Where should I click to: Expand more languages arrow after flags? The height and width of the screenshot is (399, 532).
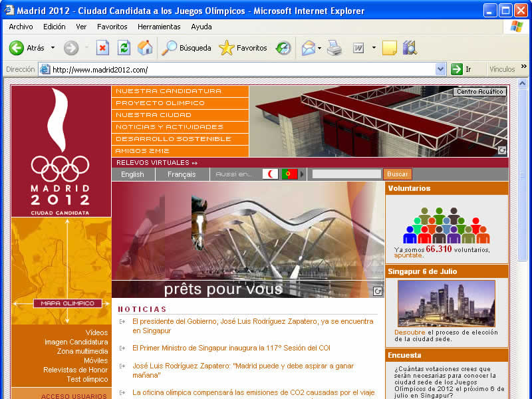[302, 174]
